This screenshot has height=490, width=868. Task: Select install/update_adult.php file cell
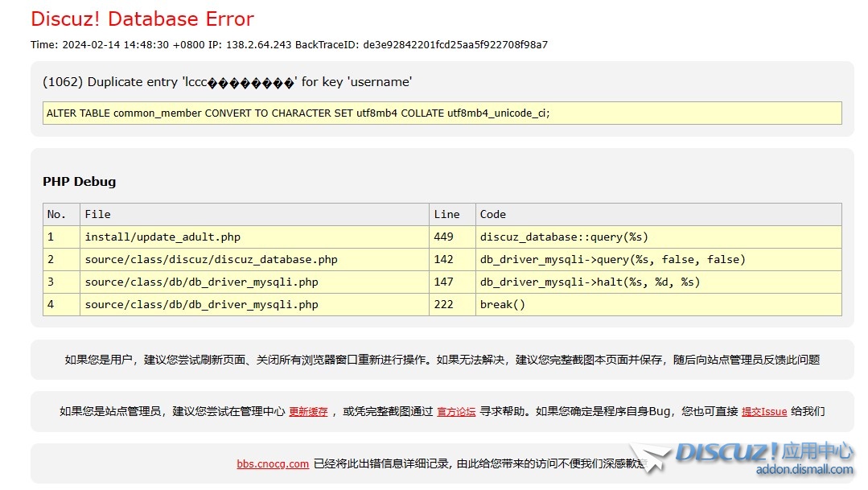pyautogui.click(x=255, y=237)
